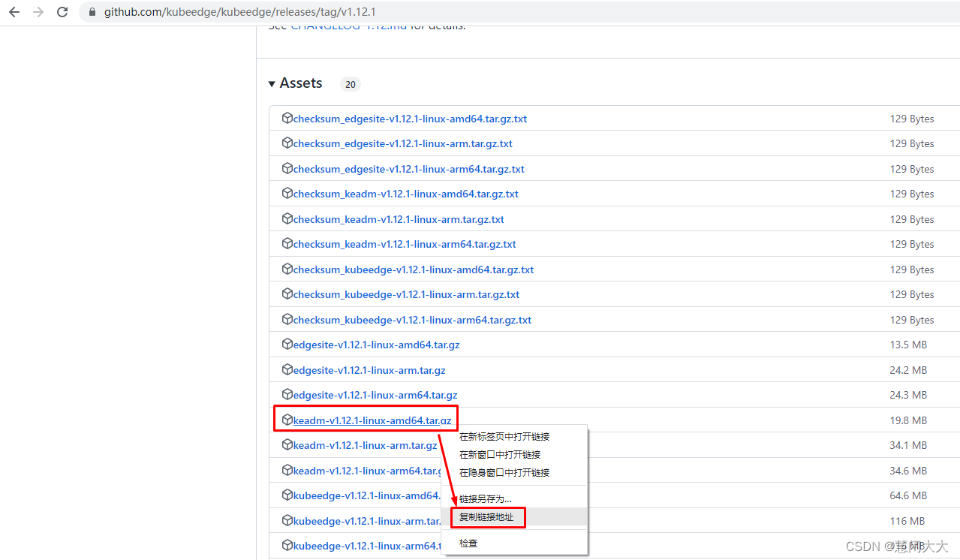
Task: Click the package icon beside checksum_edgesite-v1.12.1-linux-arm64.tar.gz.txt
Action: coord(287,169)
